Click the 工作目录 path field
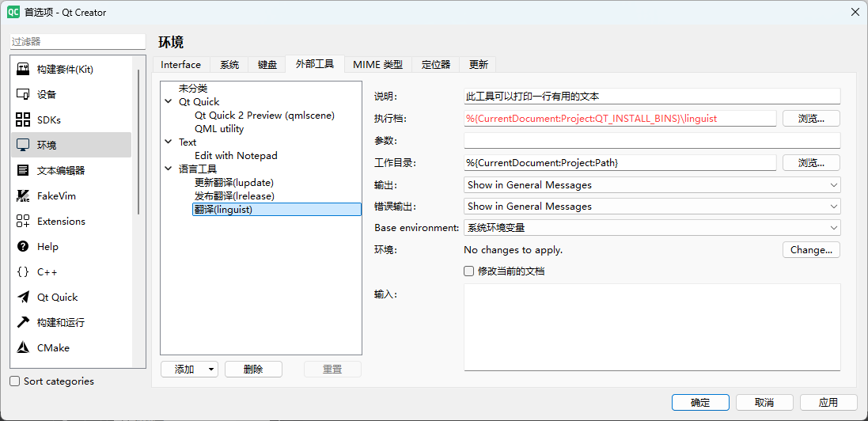868x421 pixels. point(620,163)
